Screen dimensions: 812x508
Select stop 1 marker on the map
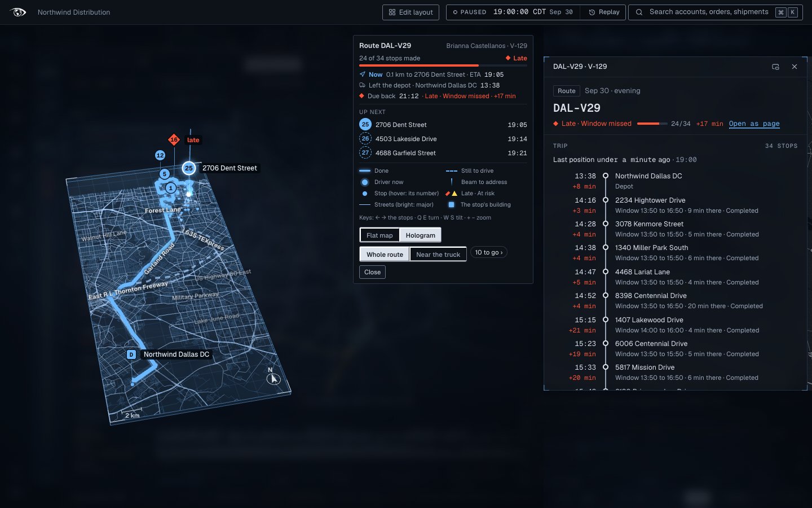tap(171, 188)
